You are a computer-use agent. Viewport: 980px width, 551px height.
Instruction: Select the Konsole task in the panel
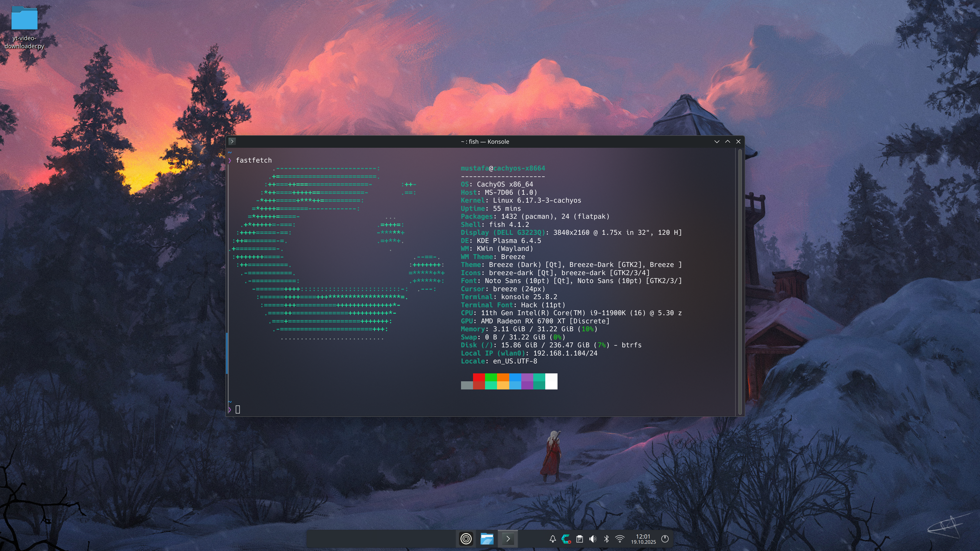point(508,538)
